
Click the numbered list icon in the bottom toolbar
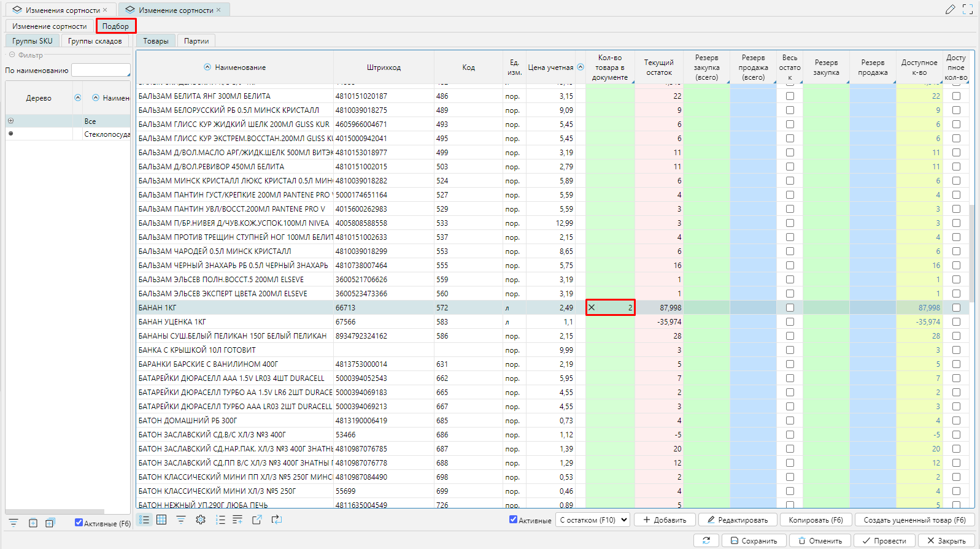220,520
